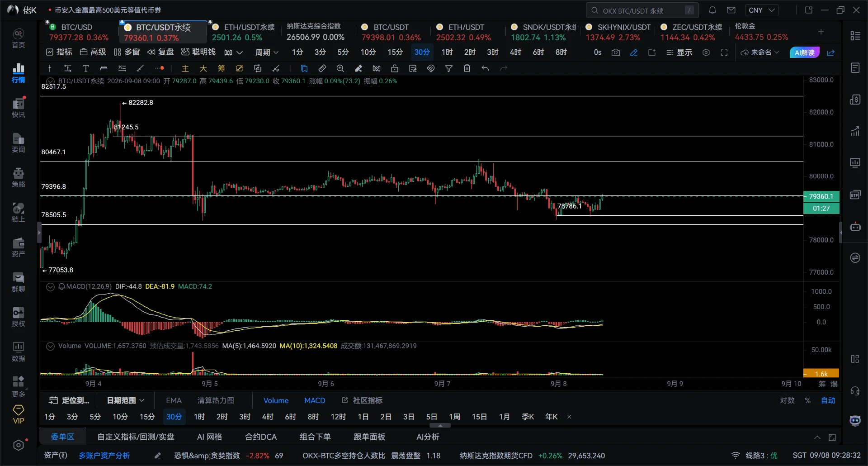This screenshot has width=868, height=466.
Task: Select the ruler measure tool
Action: pos(322,68)
